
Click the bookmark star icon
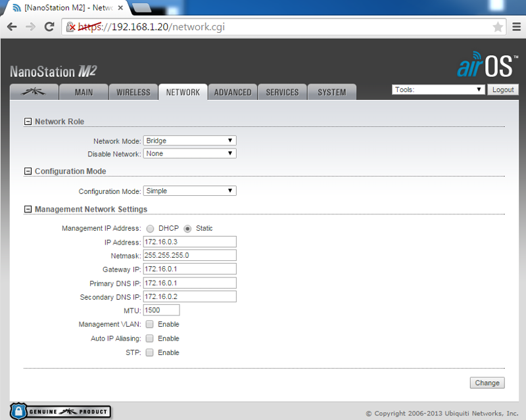(496, 27)
